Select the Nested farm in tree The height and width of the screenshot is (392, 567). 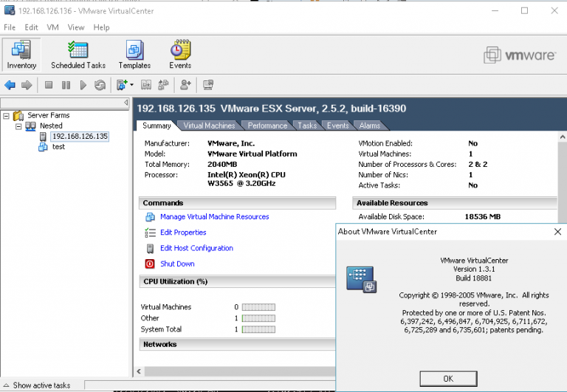click(x=51, y=125)
